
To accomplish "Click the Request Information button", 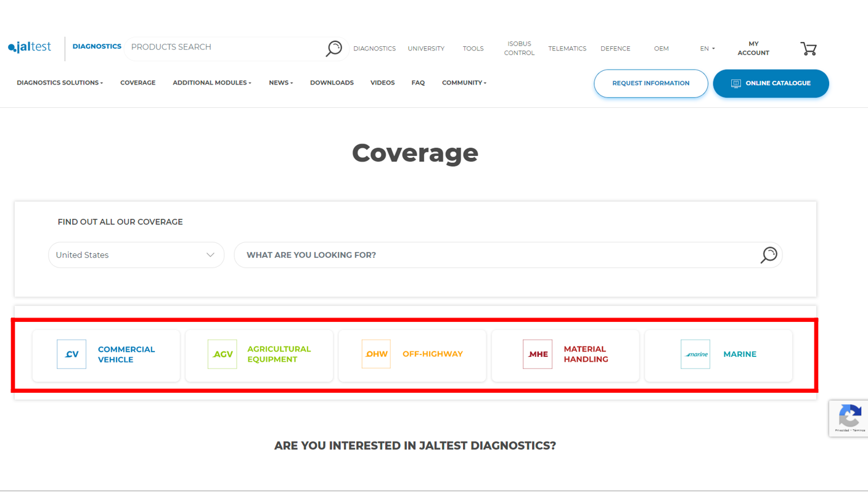I will pyautogui.click(x=651, y=83).
